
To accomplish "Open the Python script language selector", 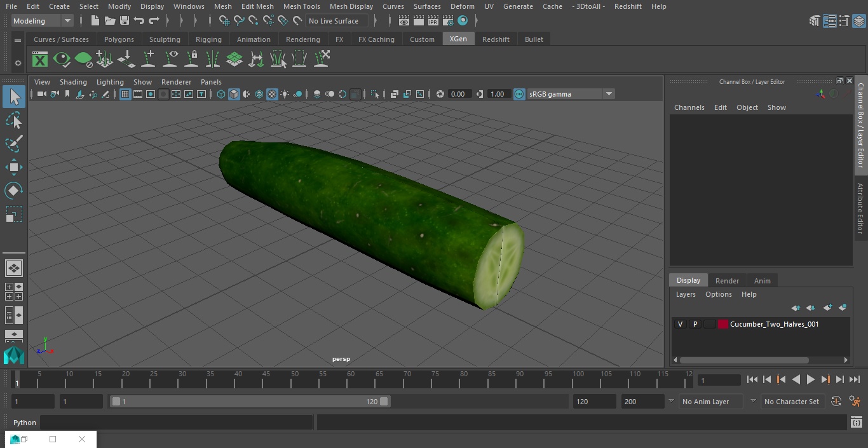I will pyautogui.click(x=25, y=423).
